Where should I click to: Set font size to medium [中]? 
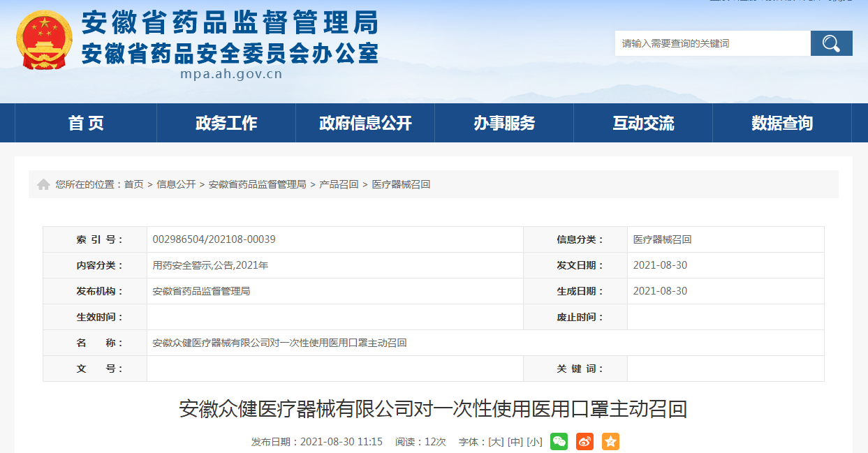(515, 442)
